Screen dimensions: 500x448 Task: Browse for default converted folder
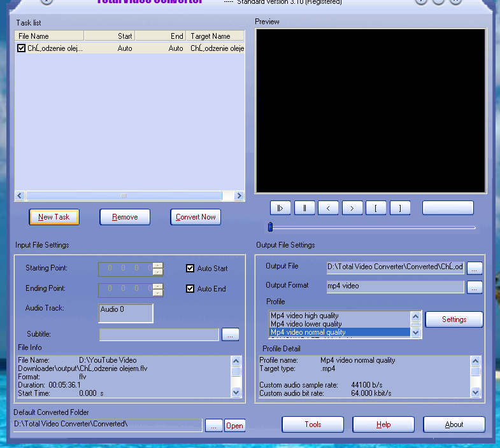point(213,425)
